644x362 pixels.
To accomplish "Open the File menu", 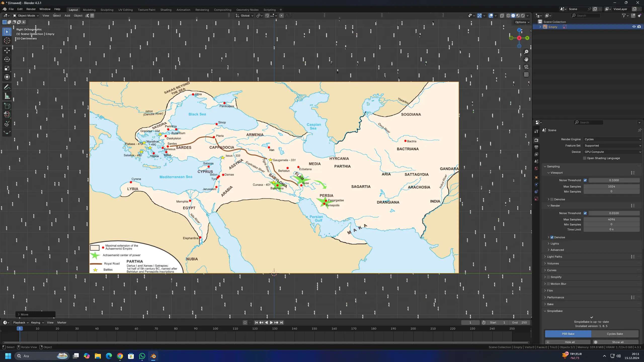I will pyautogui.click(x=11, y=9).
